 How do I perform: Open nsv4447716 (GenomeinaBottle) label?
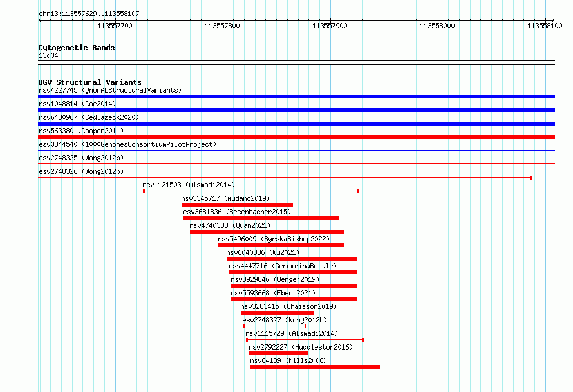pos(283,266)
